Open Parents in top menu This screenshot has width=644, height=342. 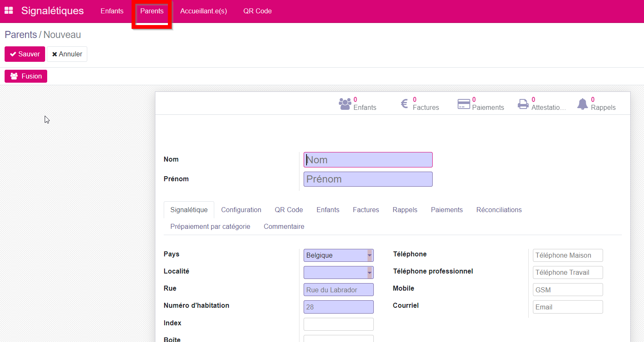tap(152, 11)
